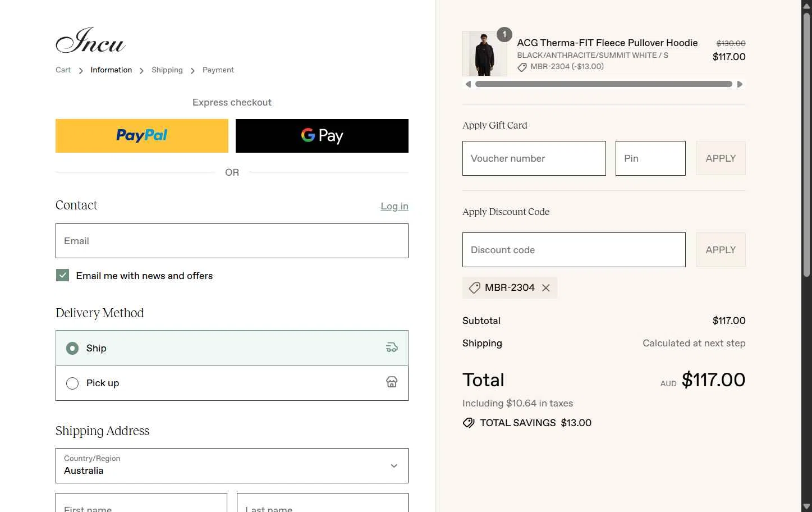Click the hoodie product thumbnail
The width and height of the screenshot is (812, 512).
pyautogui.click(x=485, y=54)
